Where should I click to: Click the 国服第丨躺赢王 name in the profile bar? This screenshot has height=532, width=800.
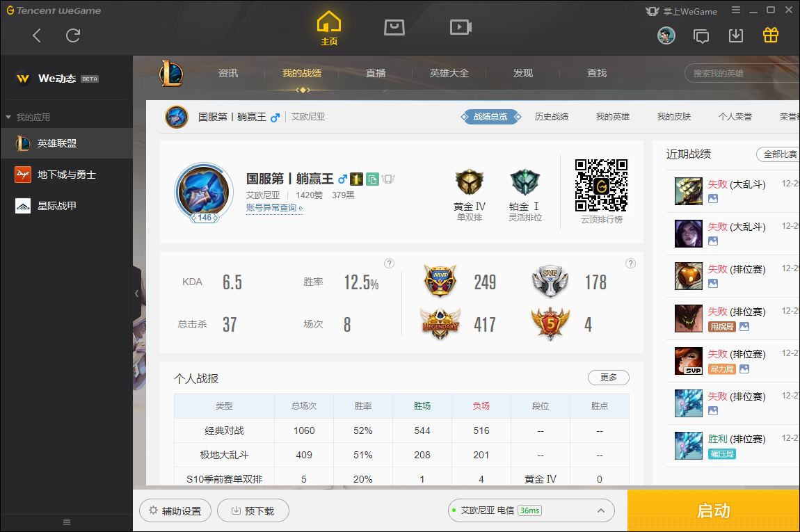[232, 118]
